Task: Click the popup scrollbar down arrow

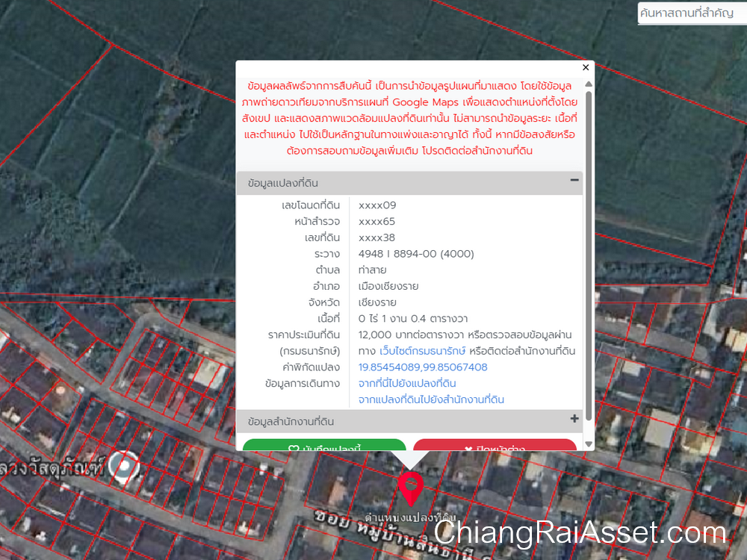Action: [x=589, y=444]
